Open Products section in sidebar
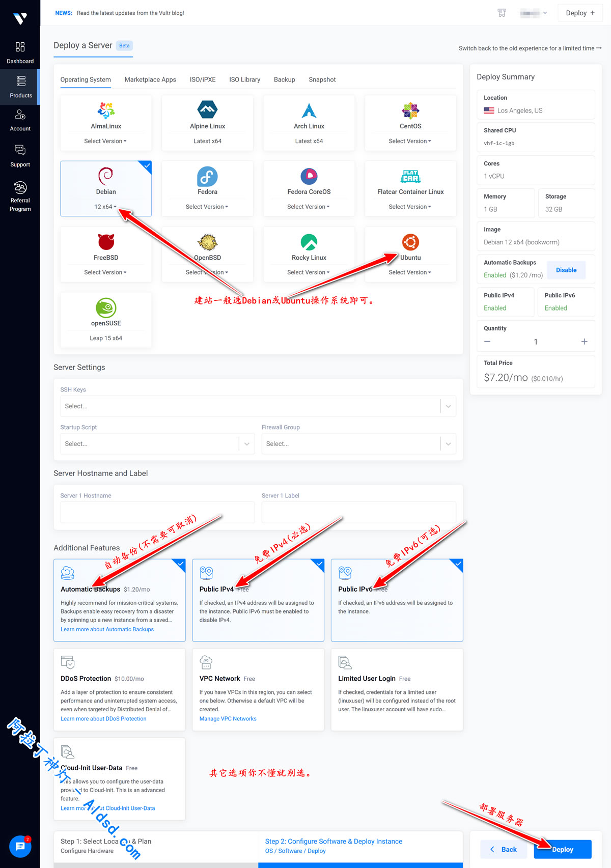This screenshot has height=868, width=611. click(x=20, y=87)
